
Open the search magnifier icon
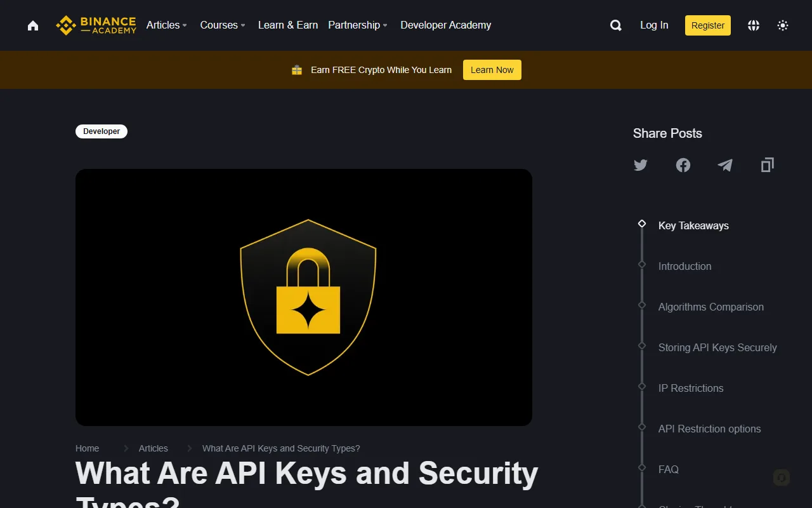coord(615,25)
